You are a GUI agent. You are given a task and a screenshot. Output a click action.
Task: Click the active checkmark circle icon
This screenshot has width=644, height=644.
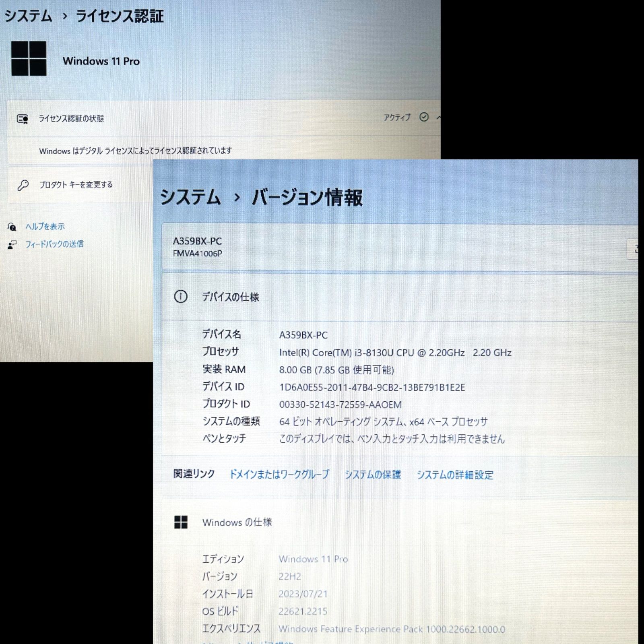424,117
